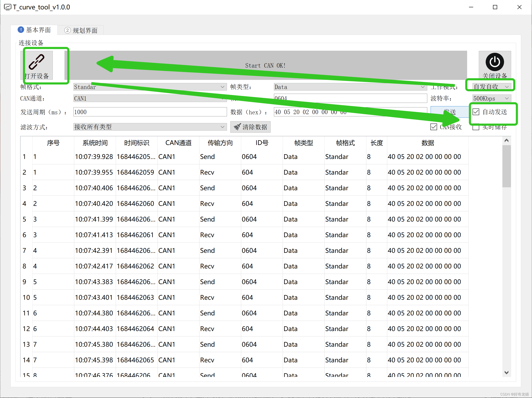532x398 pixels.
Task: Click the 系统时间 column header
Action: click(95, 143)
